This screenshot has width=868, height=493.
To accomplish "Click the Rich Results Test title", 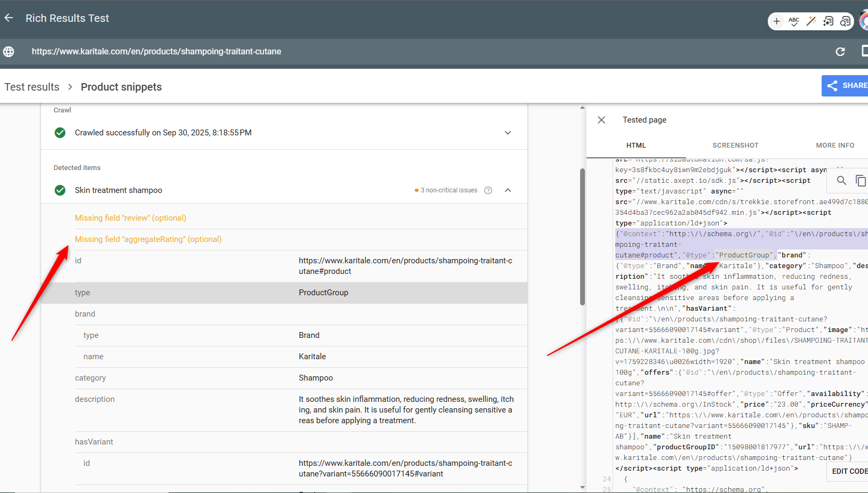I will [67, 18].
